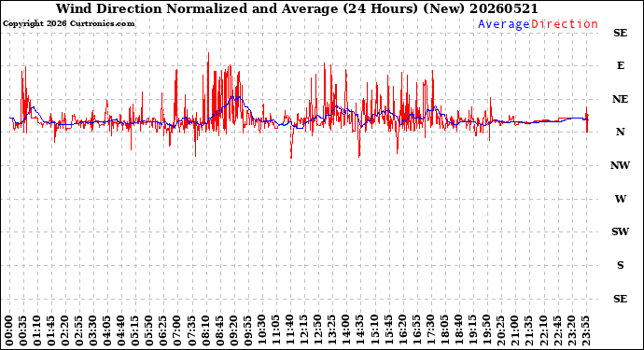Click the 10:30 time axis label

[261, 330]
